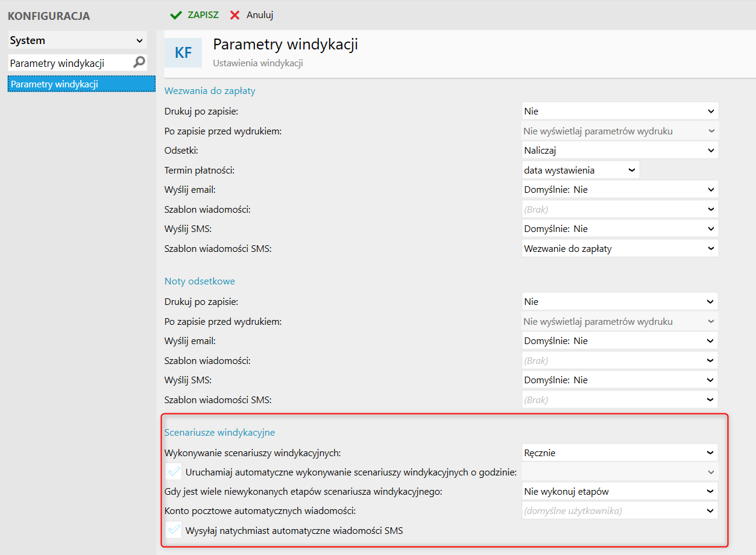756x555 pixels.
Task: Click the Konto pocztowe automatycznych wiadomości label
Action: (x=260, y=511)
